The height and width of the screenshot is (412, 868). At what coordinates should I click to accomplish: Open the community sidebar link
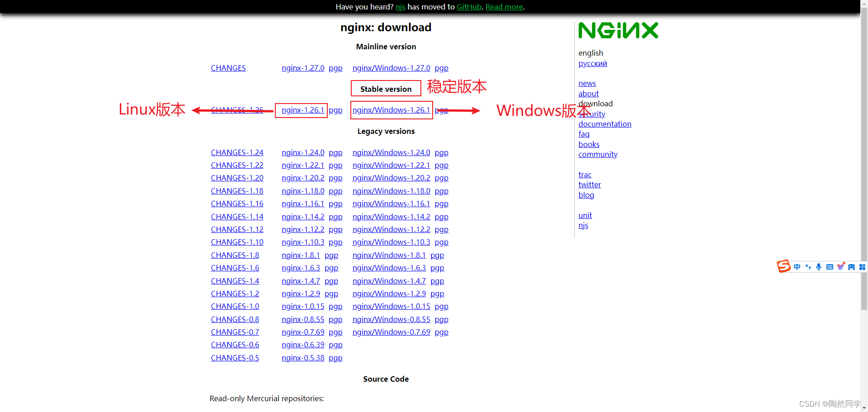point(598,154)
